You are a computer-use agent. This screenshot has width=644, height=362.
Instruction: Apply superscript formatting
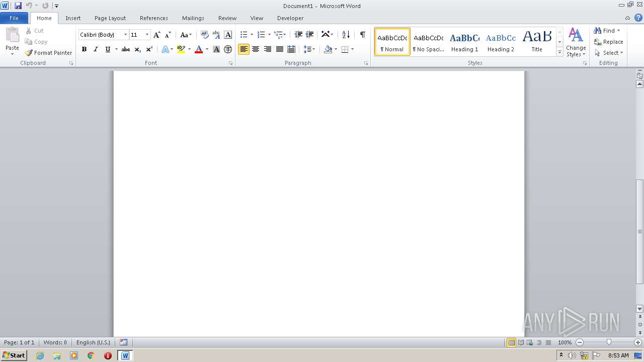click(149, 49)
